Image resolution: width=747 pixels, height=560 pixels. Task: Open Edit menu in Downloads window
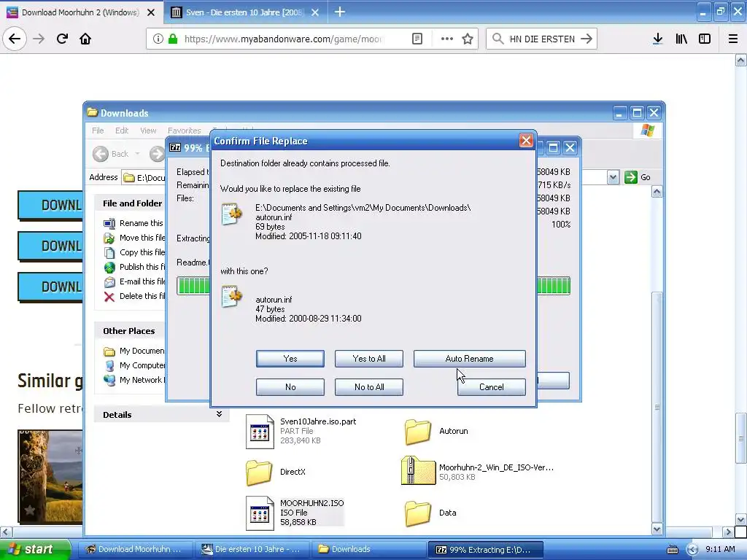click(122, 131)
